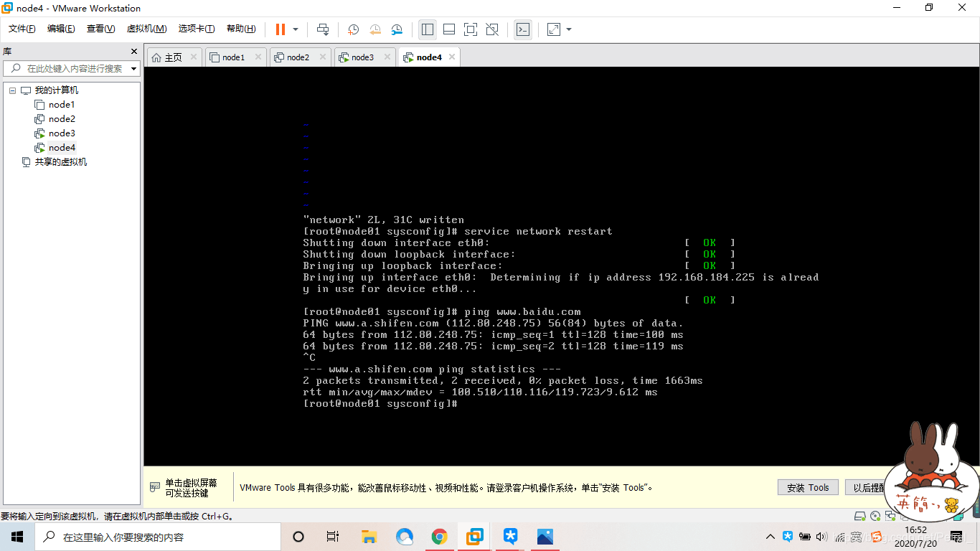
Task: Close the node3 tab
Action: pyautogui.click(x=387, y=57)
